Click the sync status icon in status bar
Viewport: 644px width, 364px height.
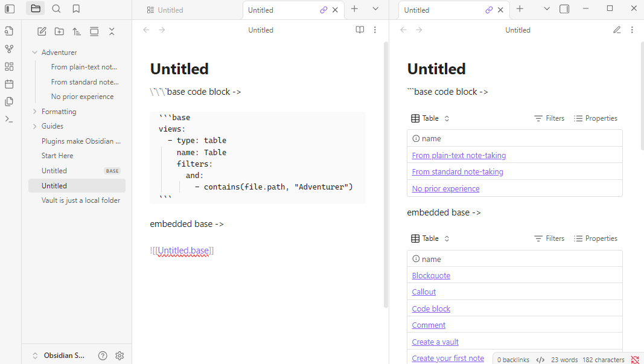coord(635,360)
